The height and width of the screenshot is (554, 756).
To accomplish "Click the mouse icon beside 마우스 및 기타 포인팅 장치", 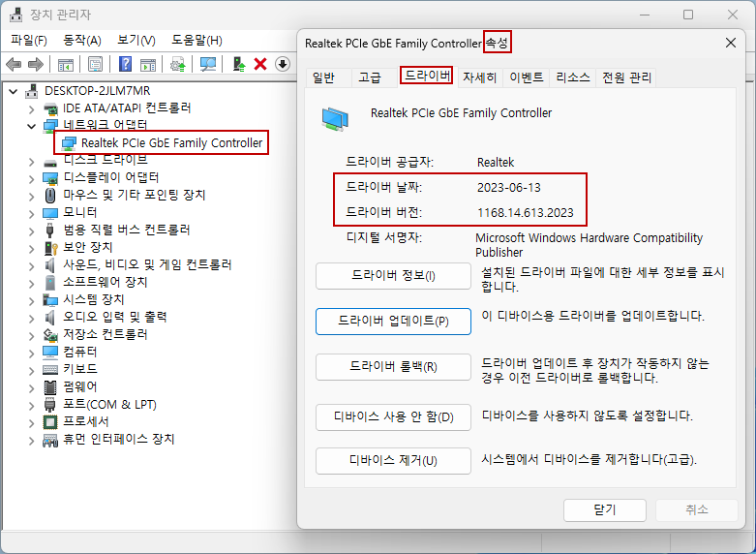I will tap(50, 195).
